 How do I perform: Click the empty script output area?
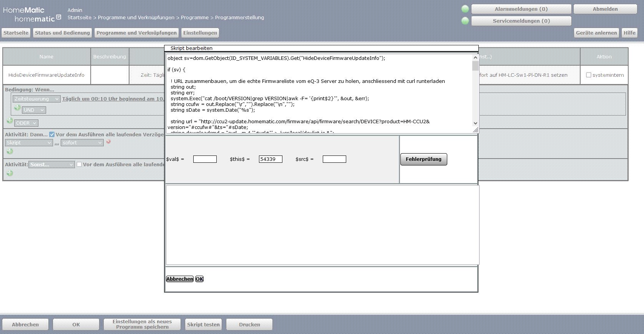[322, 225]
